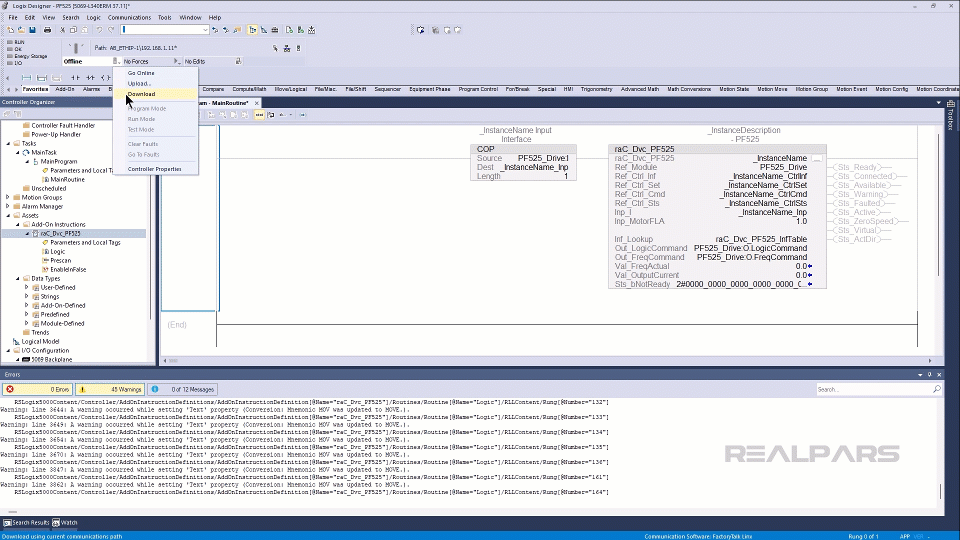Select the Logical Model tree item
The image size is (960, 540).
(x=40, y=342)
